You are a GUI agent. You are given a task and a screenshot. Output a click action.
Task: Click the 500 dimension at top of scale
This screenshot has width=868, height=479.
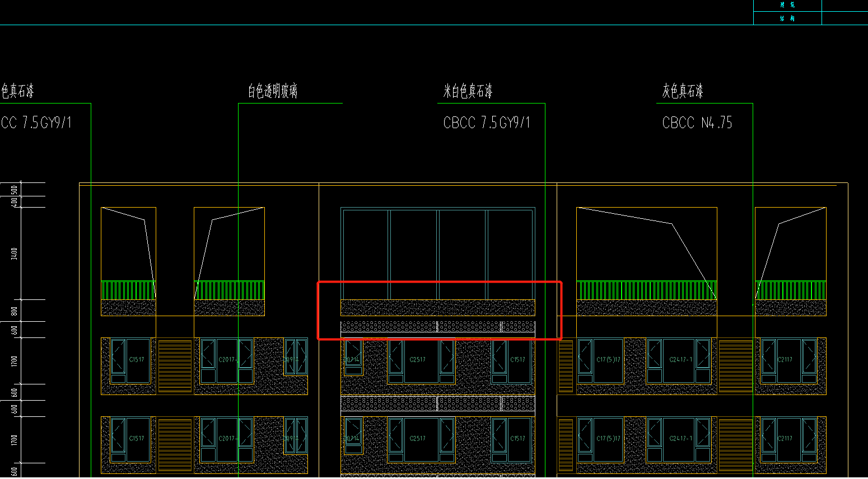14,190
